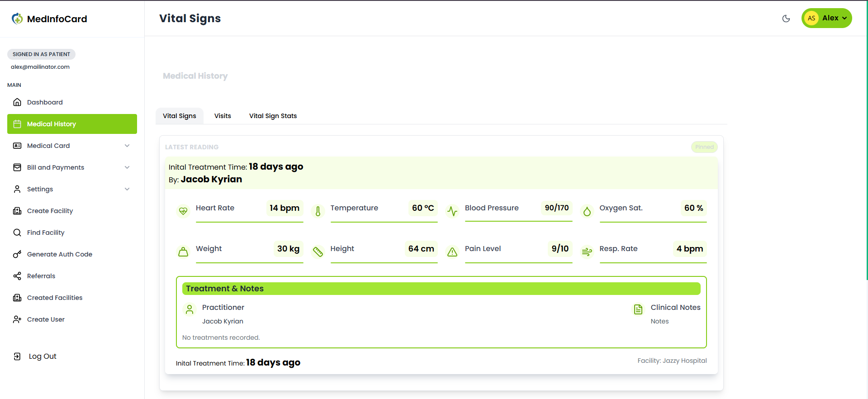Click the Referrals share icon

17,276
